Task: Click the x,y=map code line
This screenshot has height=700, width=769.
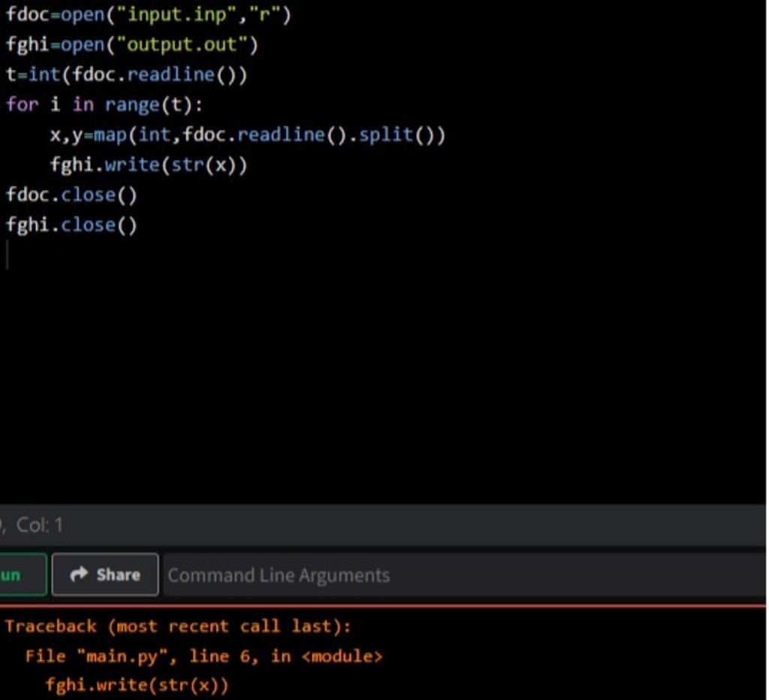Action: pyautogui.click(x=247, y=135)
